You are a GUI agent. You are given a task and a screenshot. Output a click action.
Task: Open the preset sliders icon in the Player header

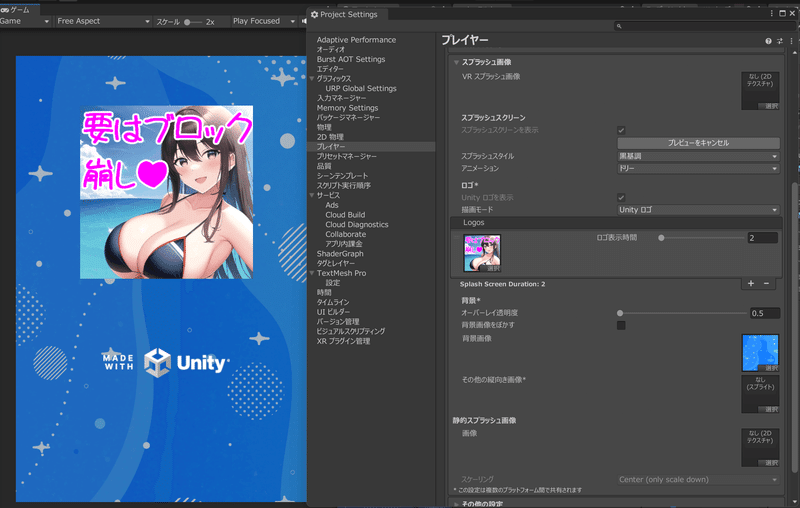(780, 41)
